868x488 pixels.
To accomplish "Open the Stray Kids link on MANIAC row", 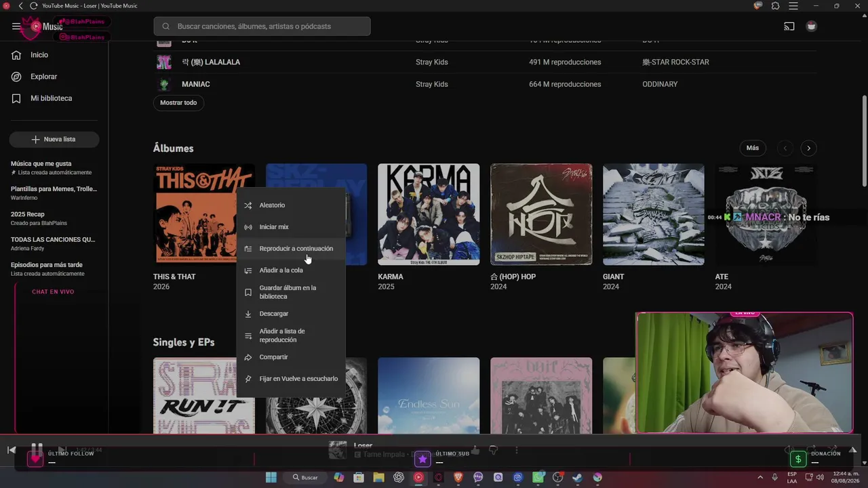I will pos(432,85).
